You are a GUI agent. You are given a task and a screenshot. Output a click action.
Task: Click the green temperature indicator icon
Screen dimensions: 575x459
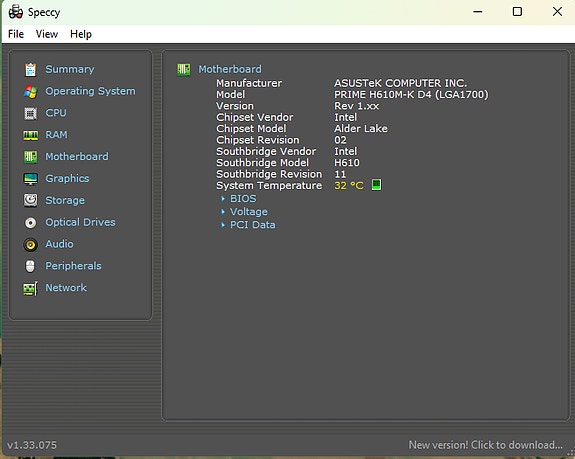point(376,185)
